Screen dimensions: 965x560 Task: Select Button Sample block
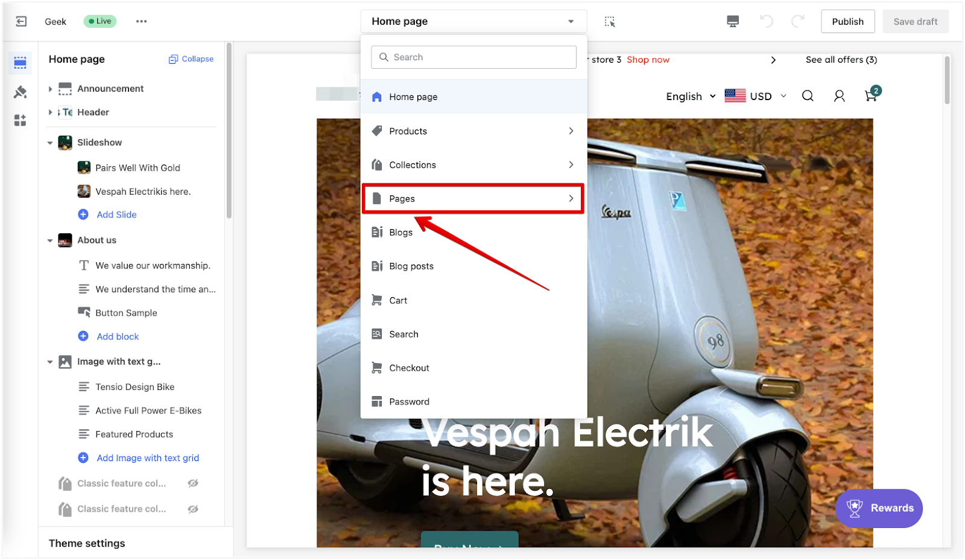click(126, 313)
